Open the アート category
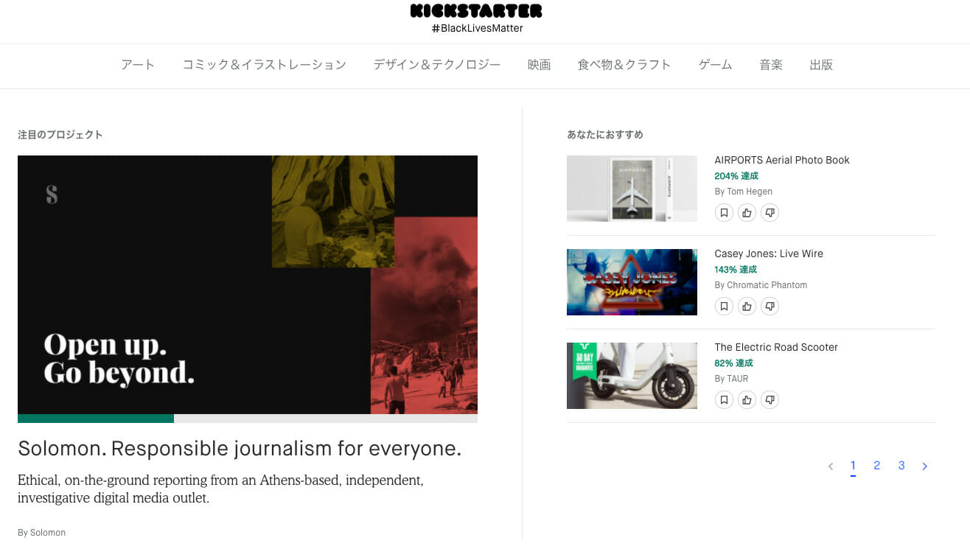The width and height of the screenshot is (970, 560). [138, 65]
